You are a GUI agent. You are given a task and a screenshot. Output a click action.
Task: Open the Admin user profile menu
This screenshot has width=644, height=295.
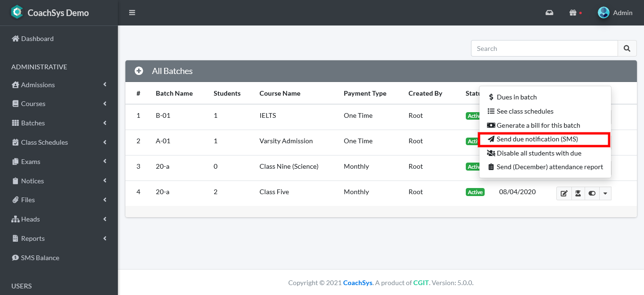pyautogui.click(x=615, y=13)
